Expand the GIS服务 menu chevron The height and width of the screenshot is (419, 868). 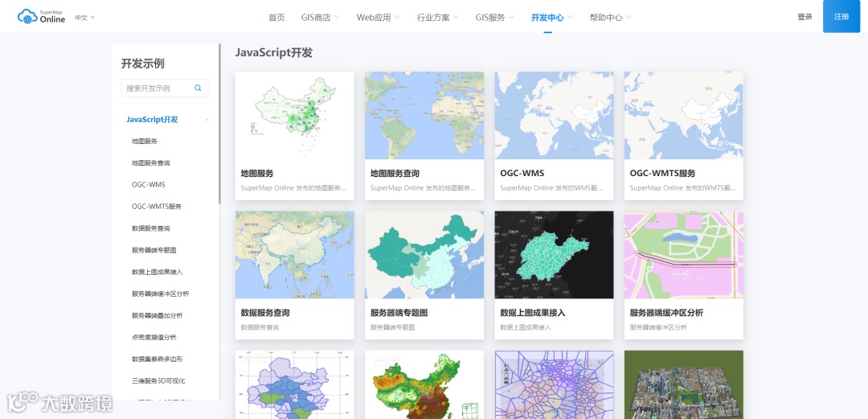tap(511, 17)
